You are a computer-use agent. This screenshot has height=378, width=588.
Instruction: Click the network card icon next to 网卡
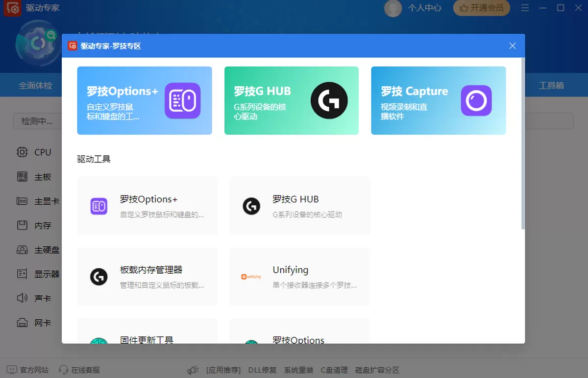[22, 323]
